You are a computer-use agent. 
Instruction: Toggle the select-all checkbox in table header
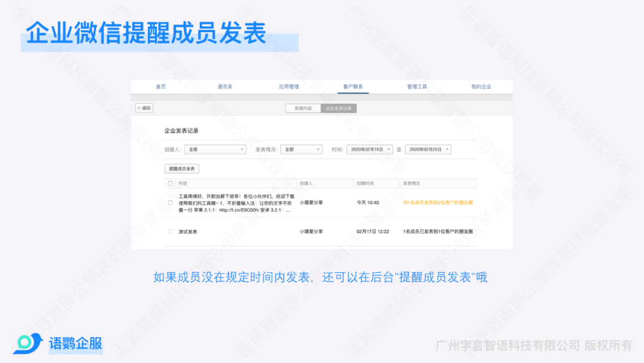coord(170,183)
